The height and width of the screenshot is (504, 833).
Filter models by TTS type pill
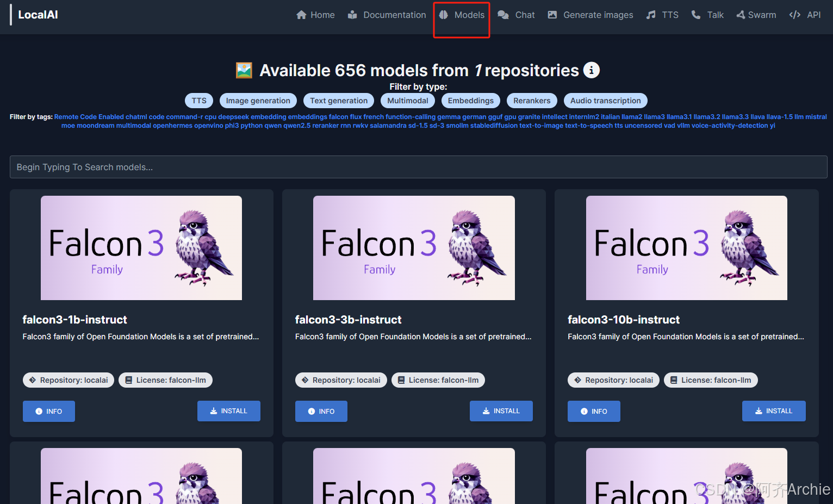(199, 101)
